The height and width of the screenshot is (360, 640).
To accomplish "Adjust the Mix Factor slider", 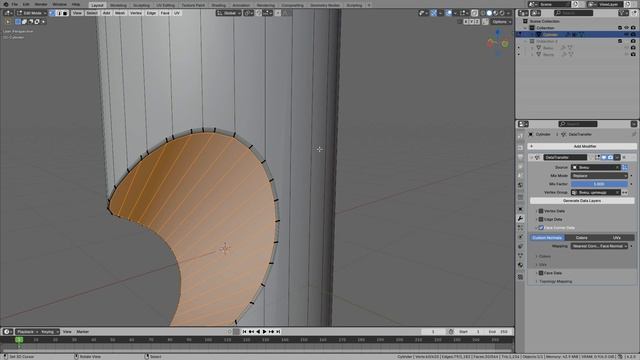I will point(599,184).
